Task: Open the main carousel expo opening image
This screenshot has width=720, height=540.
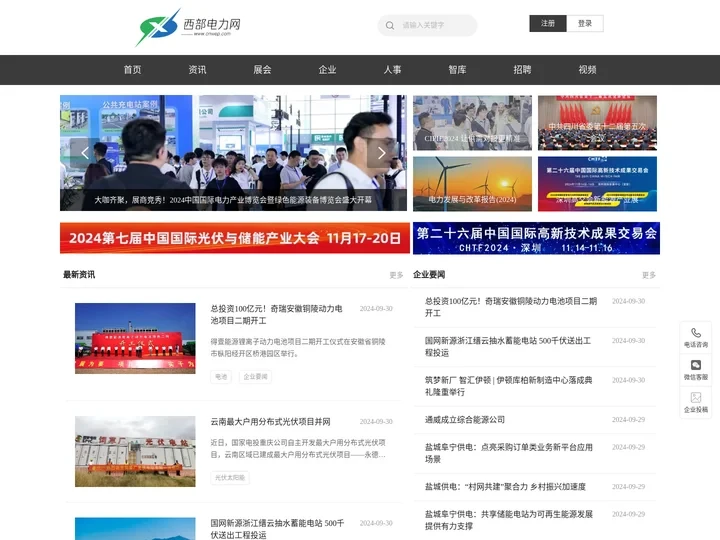Action: pos(233,153)
